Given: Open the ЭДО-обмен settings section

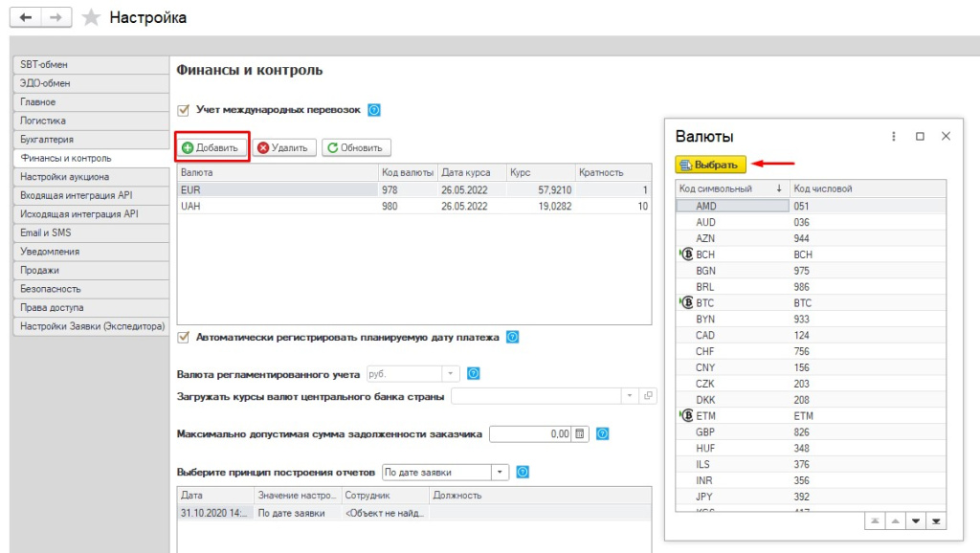Looking at the screenshot, I should (91, 84).
